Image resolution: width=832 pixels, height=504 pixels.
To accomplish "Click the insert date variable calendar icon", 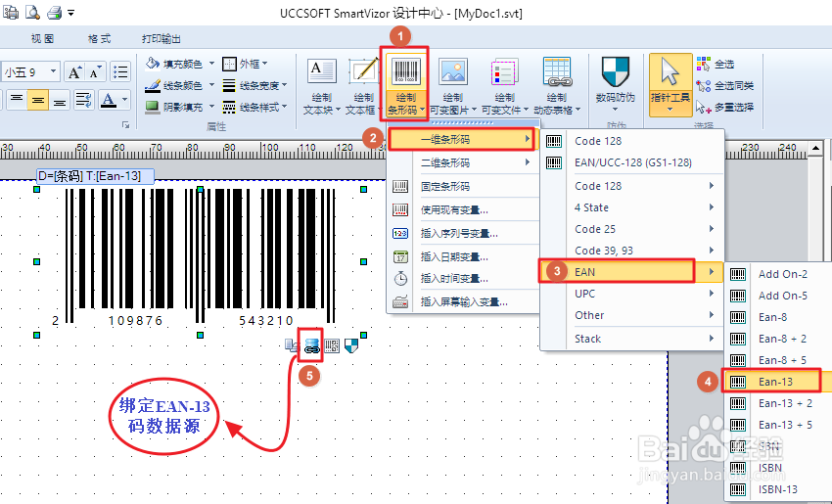I will click(400, 256).
